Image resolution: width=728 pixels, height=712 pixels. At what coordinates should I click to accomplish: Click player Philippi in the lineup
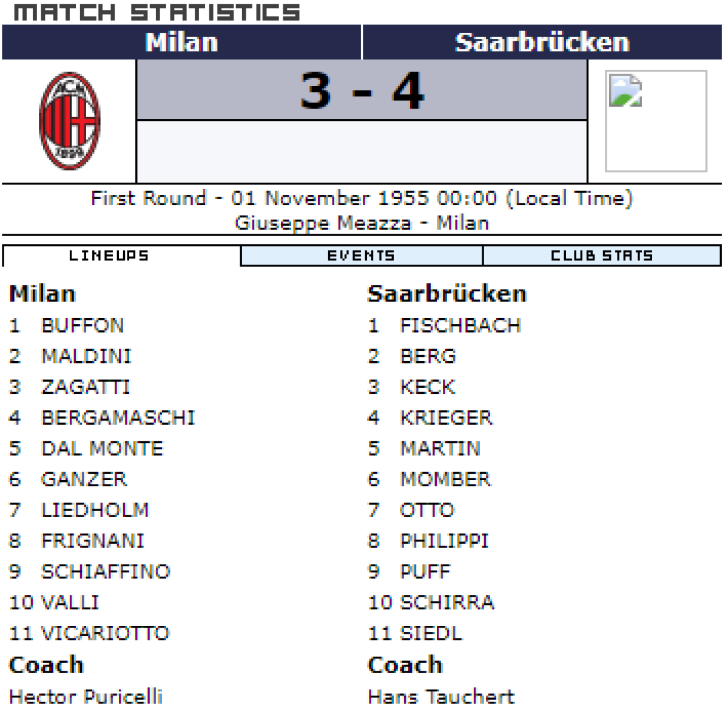pyautogui.click(x=444, y=541)
